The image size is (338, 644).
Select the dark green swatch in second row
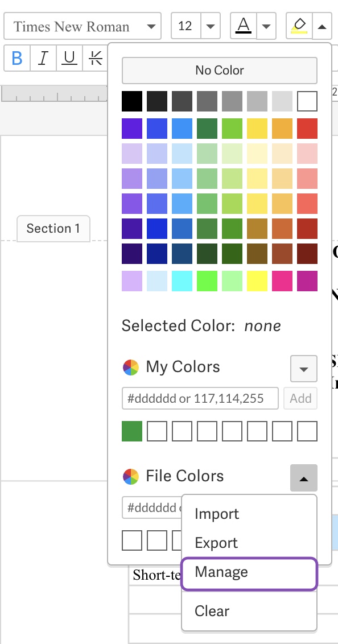(207, 129)
